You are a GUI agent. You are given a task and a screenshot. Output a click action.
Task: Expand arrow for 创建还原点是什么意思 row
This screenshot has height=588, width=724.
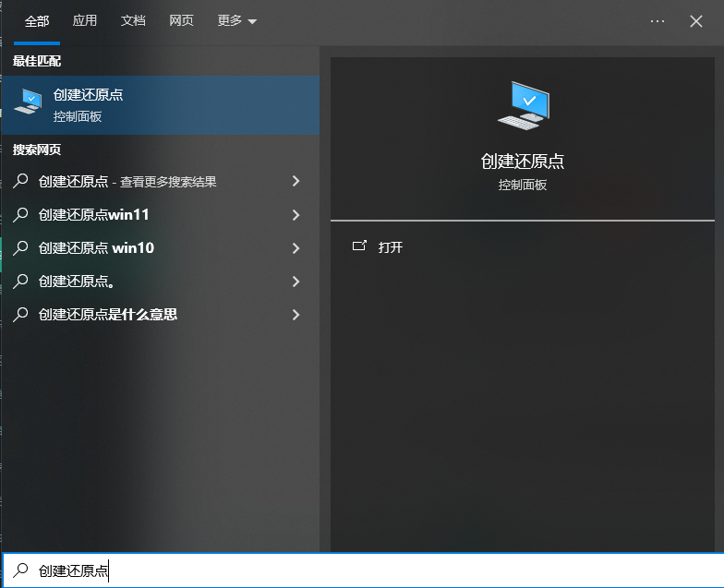(x=296, y=314)
